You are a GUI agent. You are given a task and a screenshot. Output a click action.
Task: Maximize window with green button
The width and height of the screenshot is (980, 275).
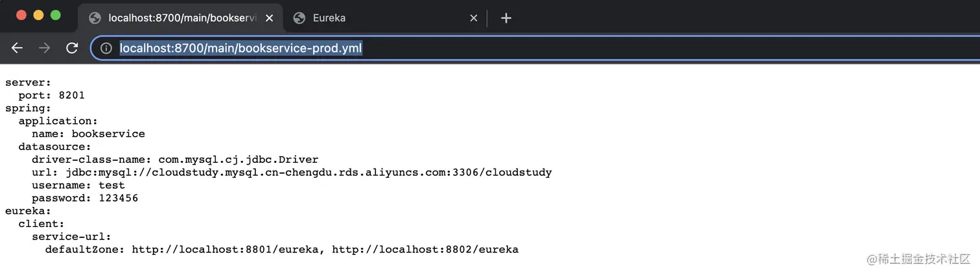55,15
